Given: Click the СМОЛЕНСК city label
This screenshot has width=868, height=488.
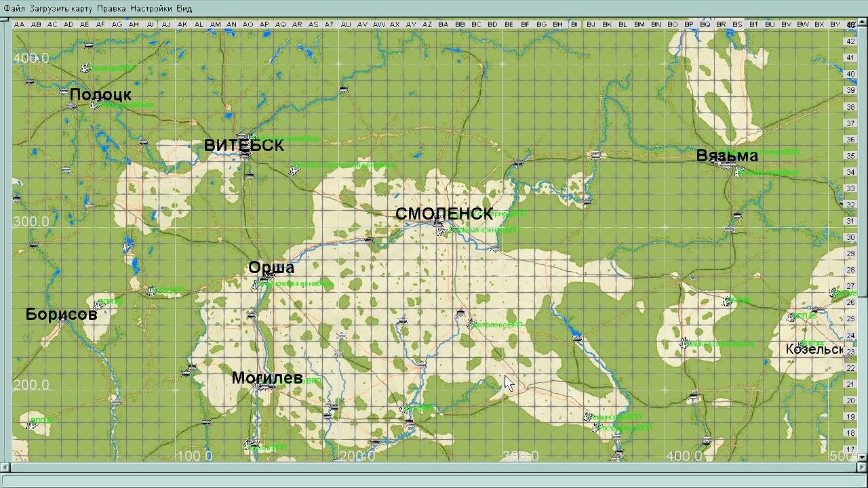Looking at the screenshot, I should pyautogui.click(x=444, y=214).
